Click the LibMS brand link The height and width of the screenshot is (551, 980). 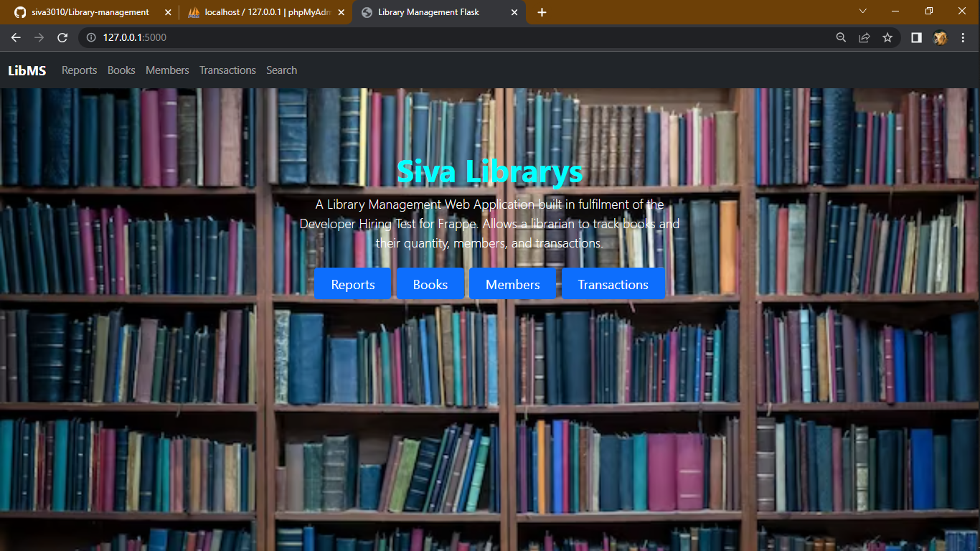click(27, 70)
